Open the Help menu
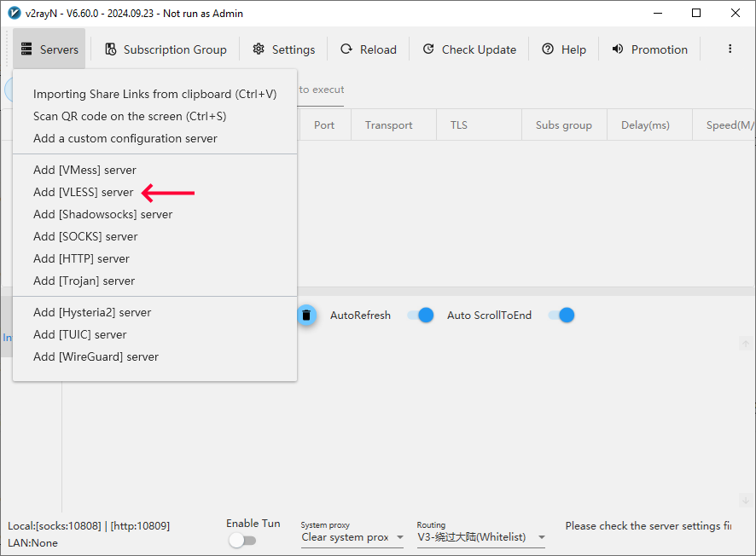The height and width of the screenshot is (556, 756). click(564, 49)
